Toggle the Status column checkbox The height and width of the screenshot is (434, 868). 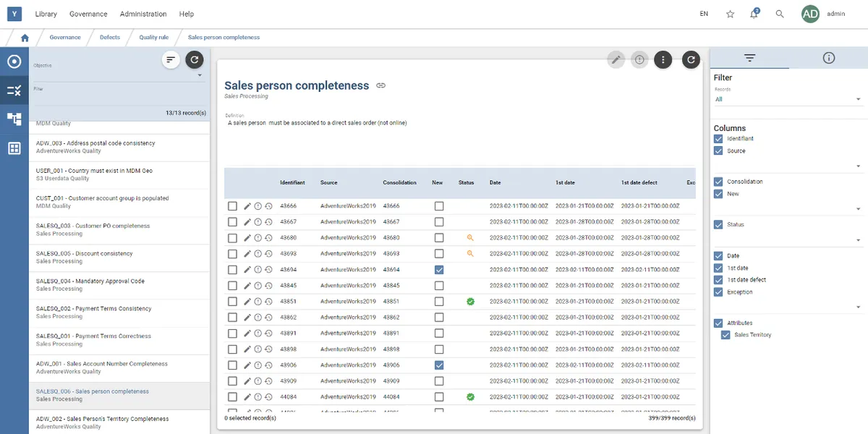tap(718, 225)
